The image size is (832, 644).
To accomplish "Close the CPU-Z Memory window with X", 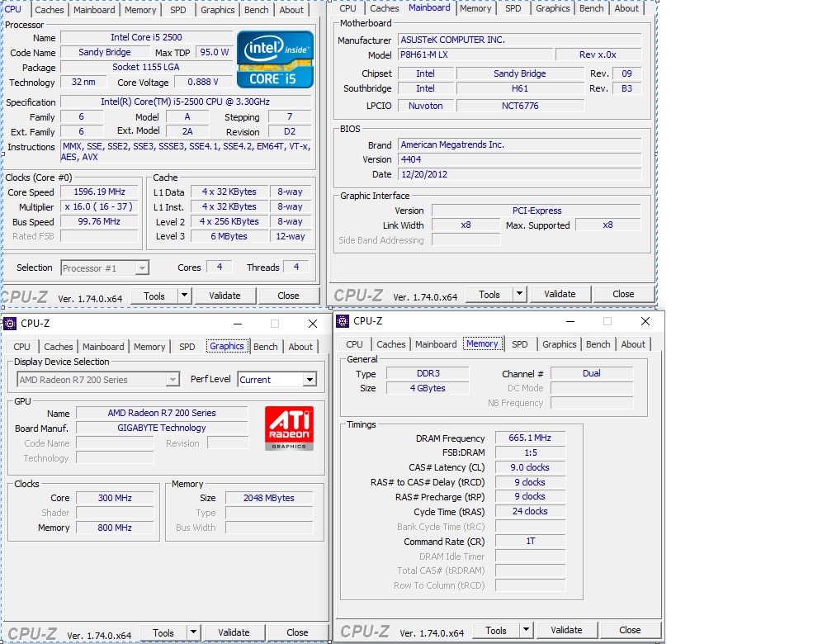I will pos(645,321).
